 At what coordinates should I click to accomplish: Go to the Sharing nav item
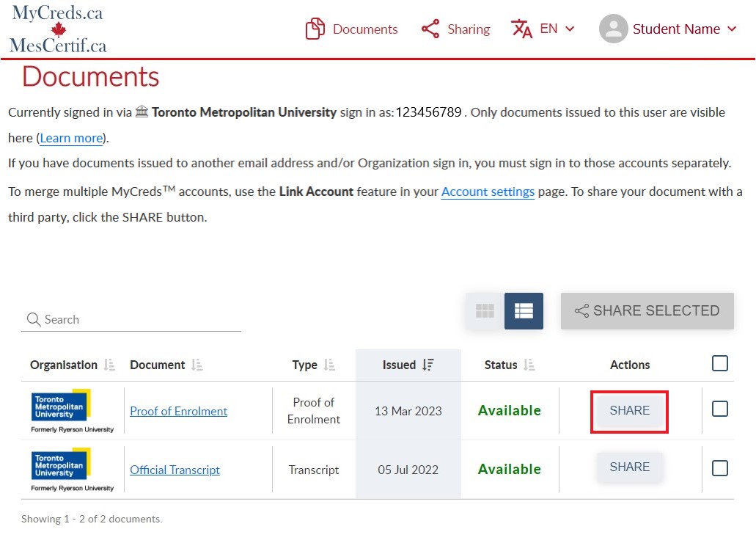coord(455,29)
